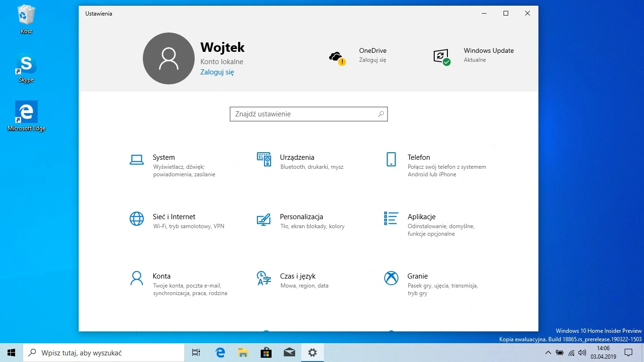
Task: Open Microsoft Store from taskbar
Action: click(x=266, y=353)
